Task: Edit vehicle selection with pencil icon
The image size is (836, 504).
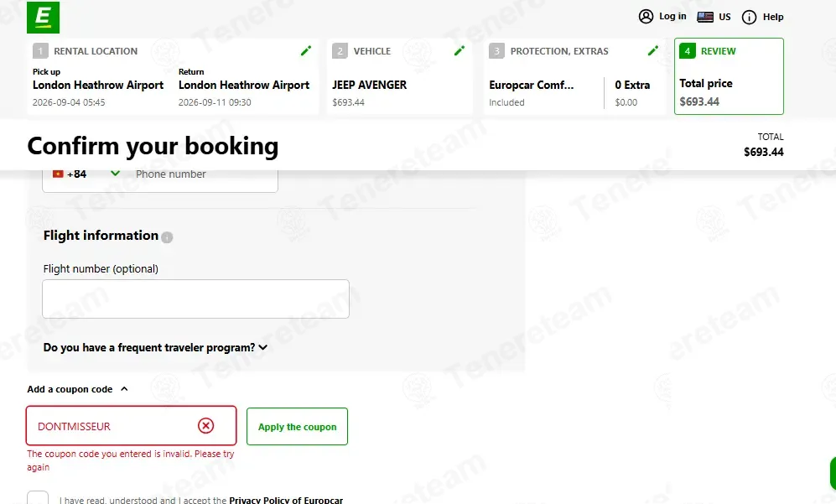Action: (459, 50)
